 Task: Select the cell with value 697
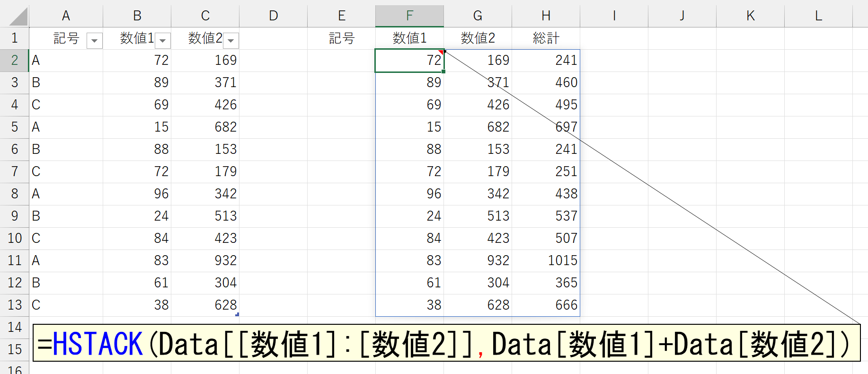coord(546,127)
